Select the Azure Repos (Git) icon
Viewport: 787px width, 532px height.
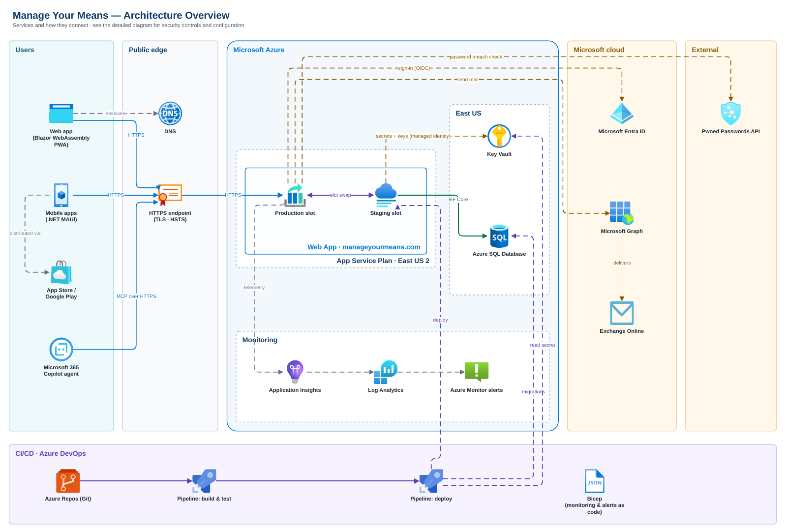68,481
